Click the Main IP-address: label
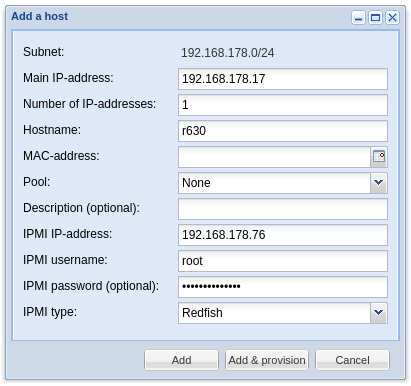The width and height of the screenshot is (411, 386). [x=68, y=78]
